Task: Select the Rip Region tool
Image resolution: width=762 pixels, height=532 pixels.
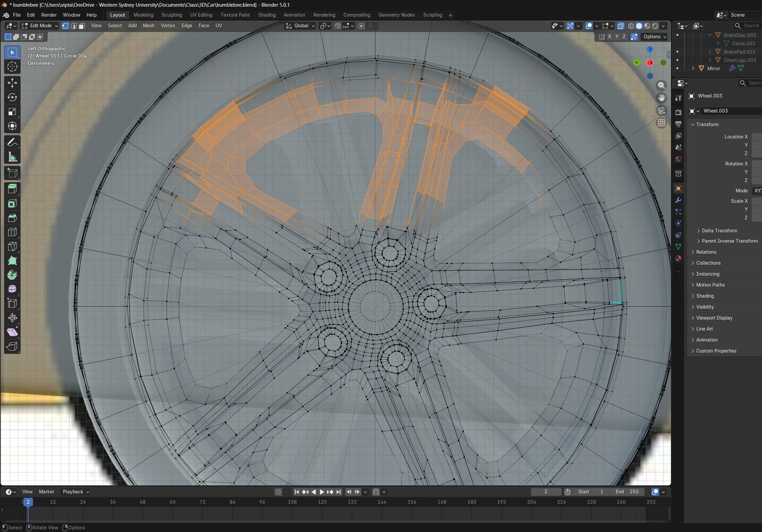Action: [x=12, y=347]
